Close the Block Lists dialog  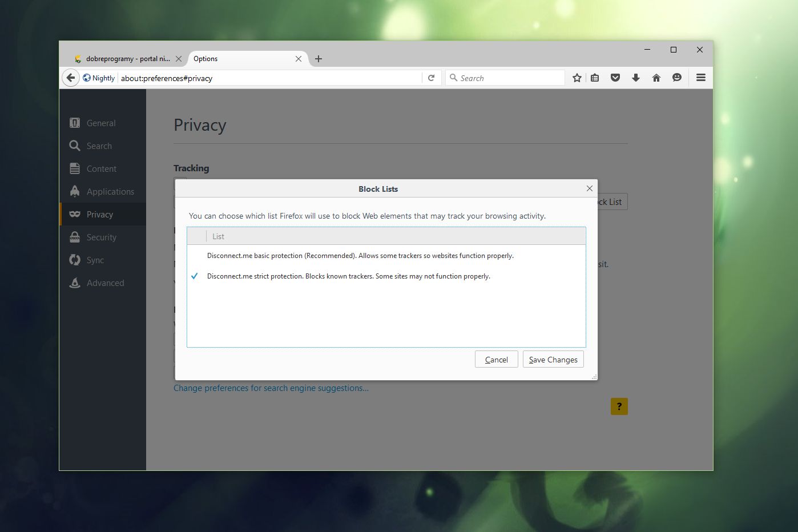[590, 188]
